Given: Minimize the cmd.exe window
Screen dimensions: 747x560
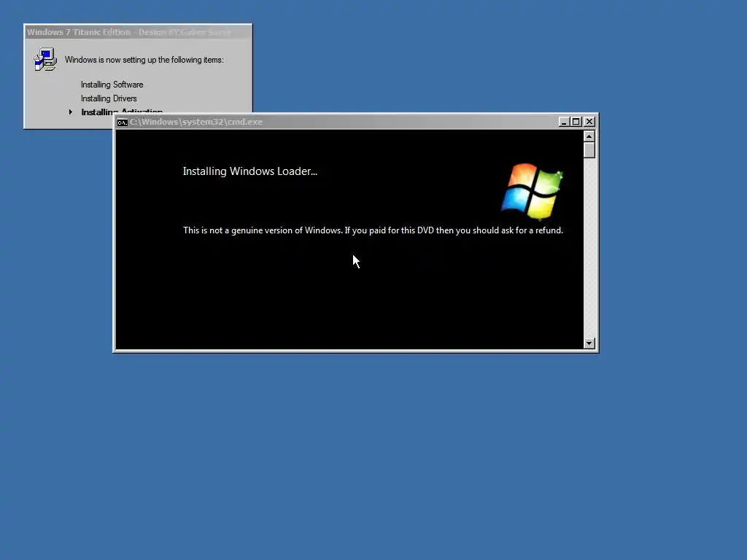Looking at the screenshot, I should click(x=564, y=122).
